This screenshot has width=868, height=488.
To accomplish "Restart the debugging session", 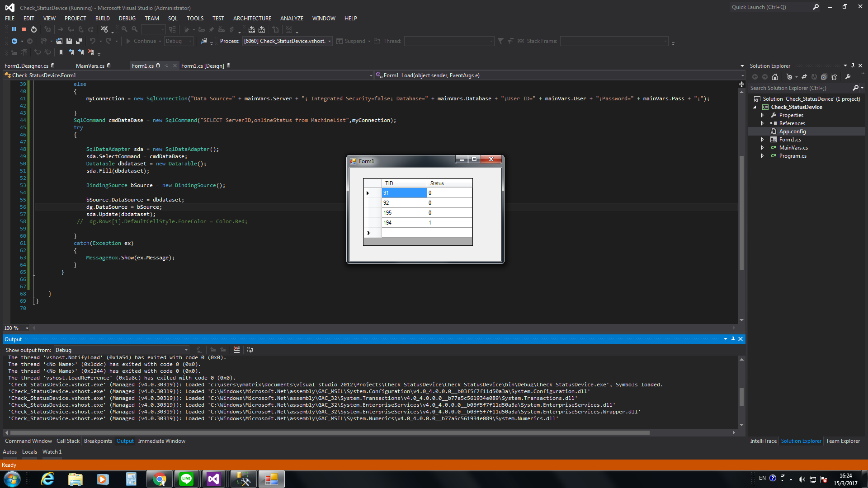I will (34, 29).
